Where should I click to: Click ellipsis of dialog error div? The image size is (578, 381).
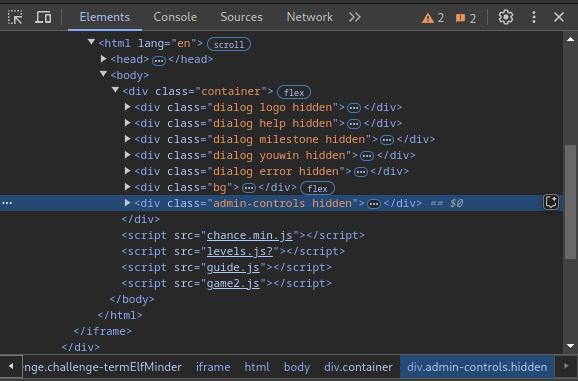coord(361,172)
